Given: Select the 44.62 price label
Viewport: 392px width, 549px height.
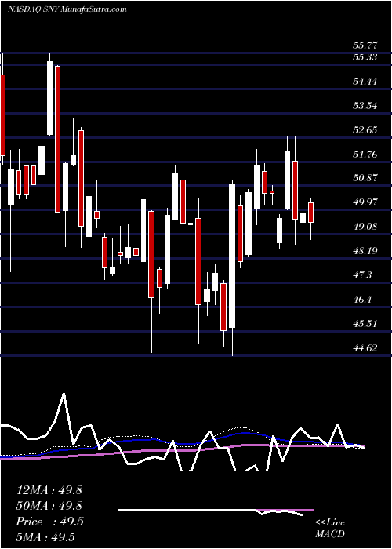Looking at the screenshot, I should click(365, 348).
